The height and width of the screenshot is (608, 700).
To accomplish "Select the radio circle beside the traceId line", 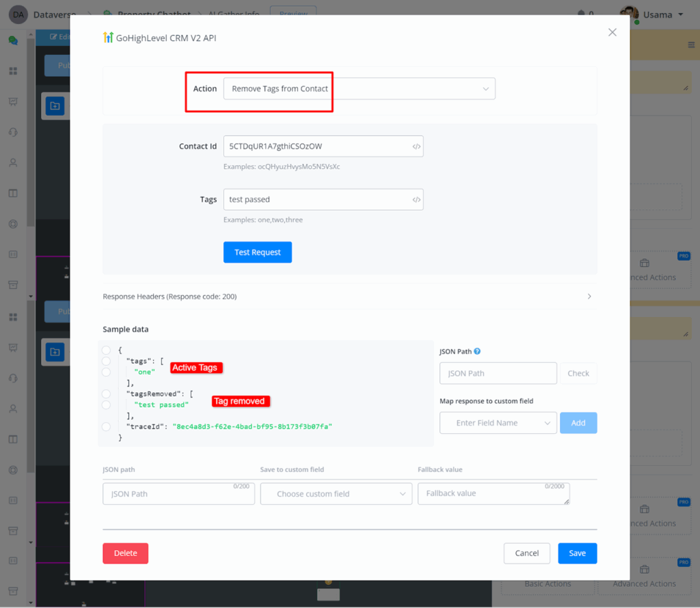I will [106, 427].
